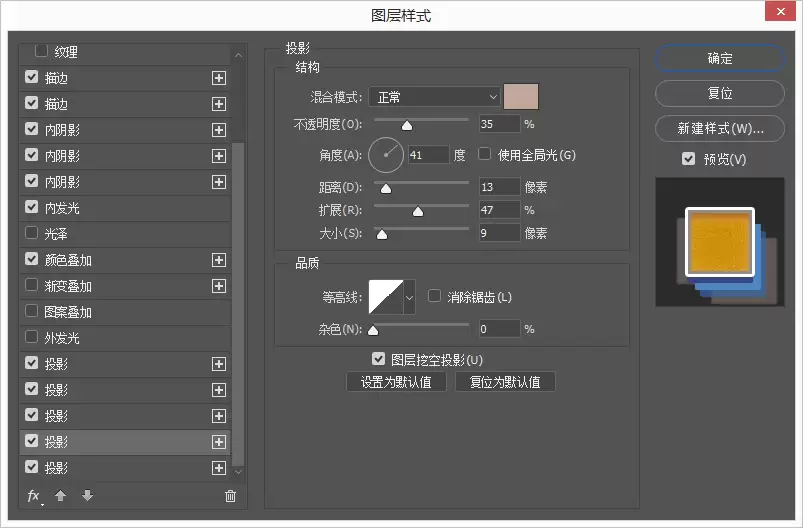
Task: Click the 扩展 value field showing 47
Action: click(x=499, y=210)
